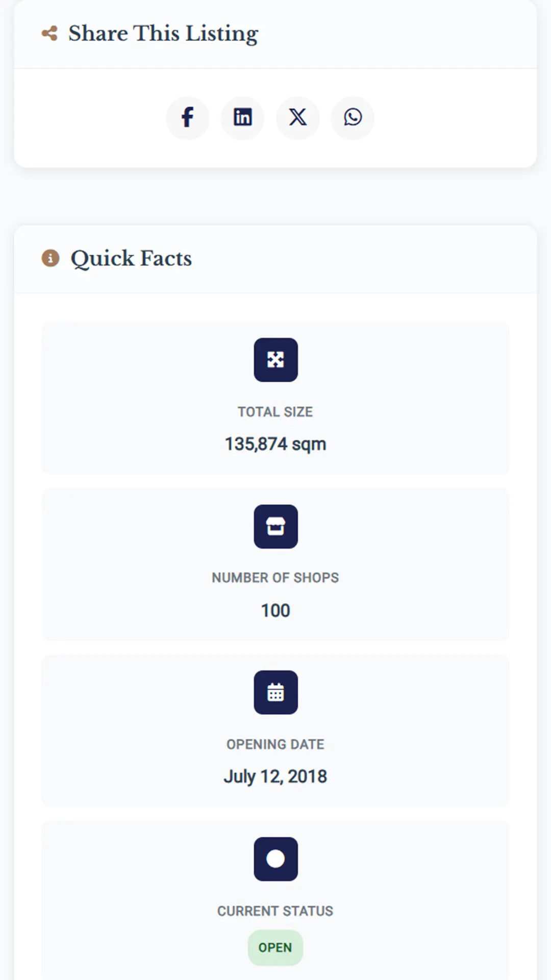The image size is (551, 980).
Task: Click the Total Size expand-arrows icon
Action: click(x=275, y=360)
